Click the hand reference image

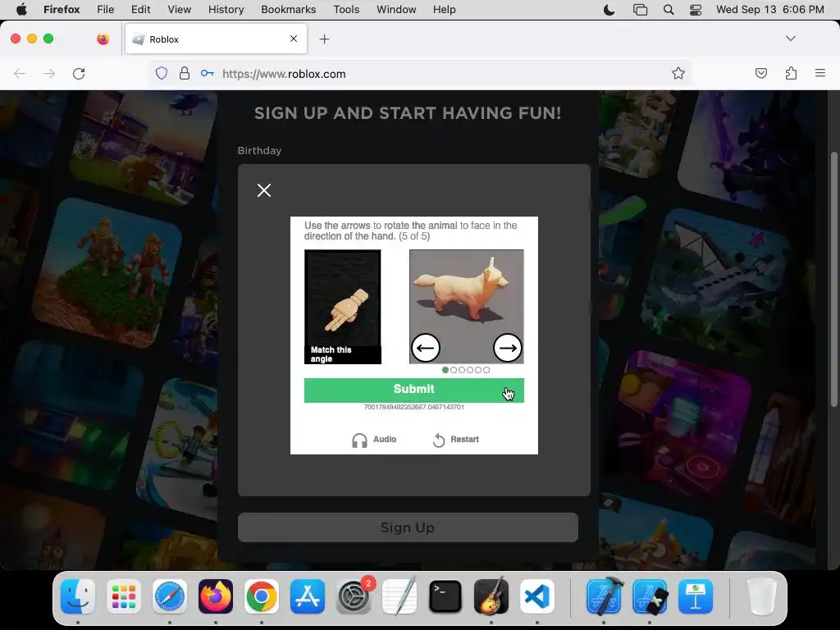tap(343, 307)
